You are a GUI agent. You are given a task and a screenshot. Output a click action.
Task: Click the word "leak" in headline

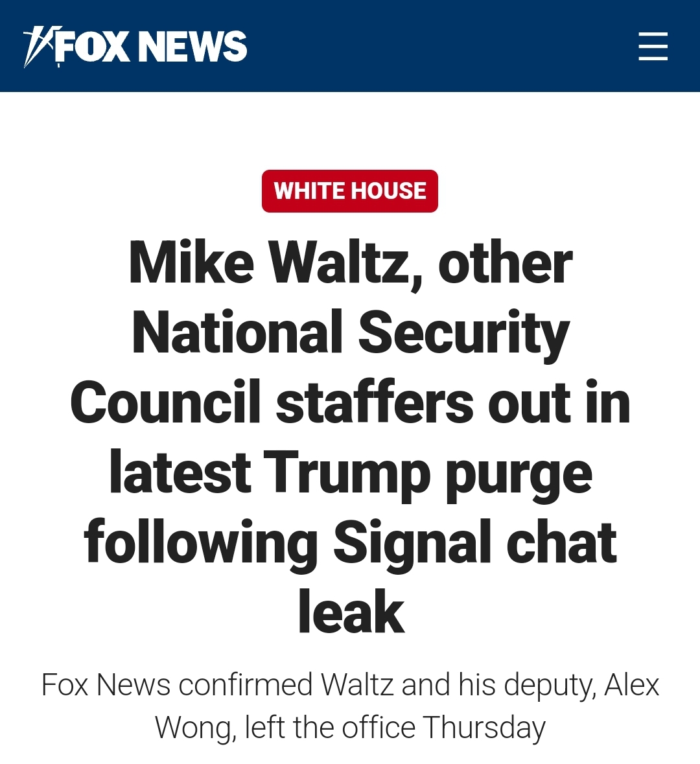351,612
